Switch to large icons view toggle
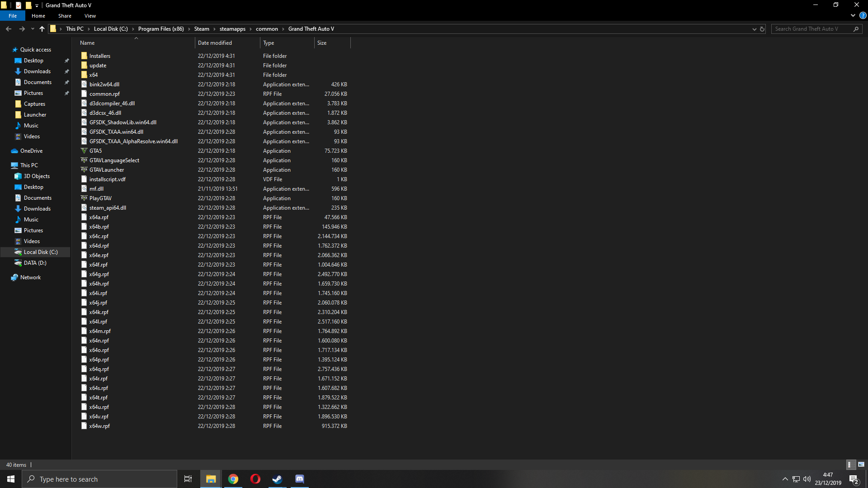This screenshot has height=488, width=868. tap(861, 465)
